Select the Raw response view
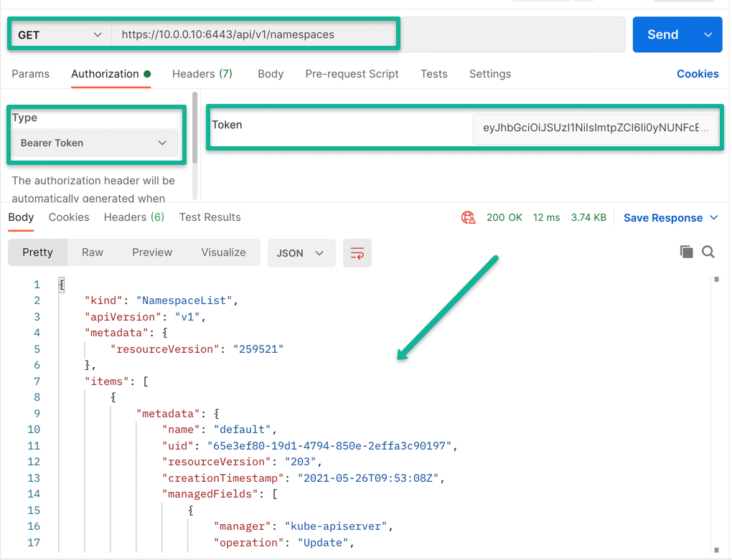The width and height of the screenshot is (732, 560). pos(92,252)
